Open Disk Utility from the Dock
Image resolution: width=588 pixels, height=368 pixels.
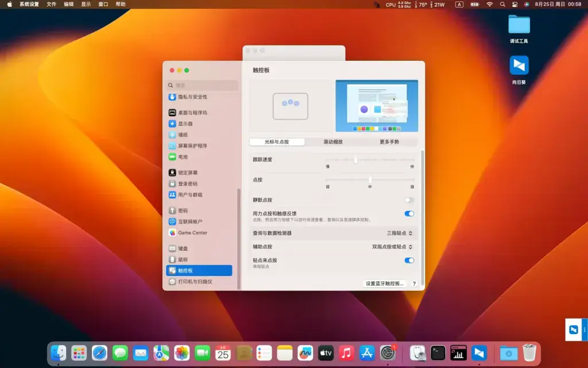click(x=417, y=353)
